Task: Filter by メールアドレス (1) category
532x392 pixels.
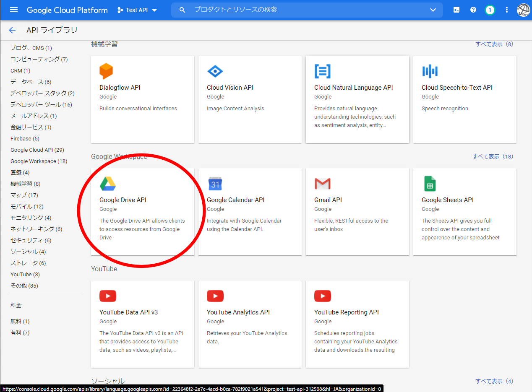Action: [34, 116]
